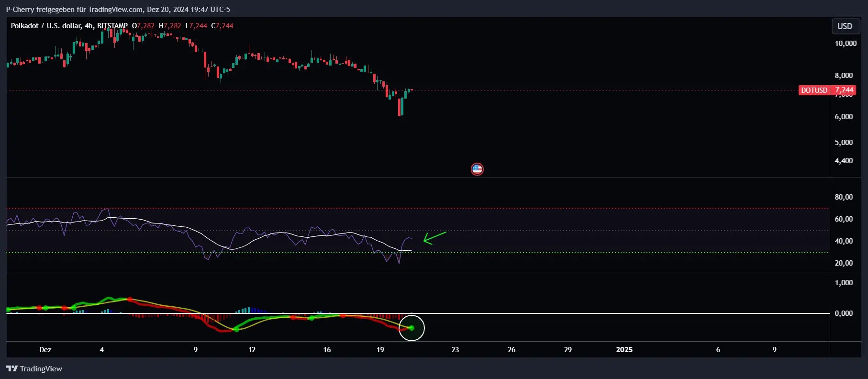Click the 12 date label on time axis

tap(252, 350)
